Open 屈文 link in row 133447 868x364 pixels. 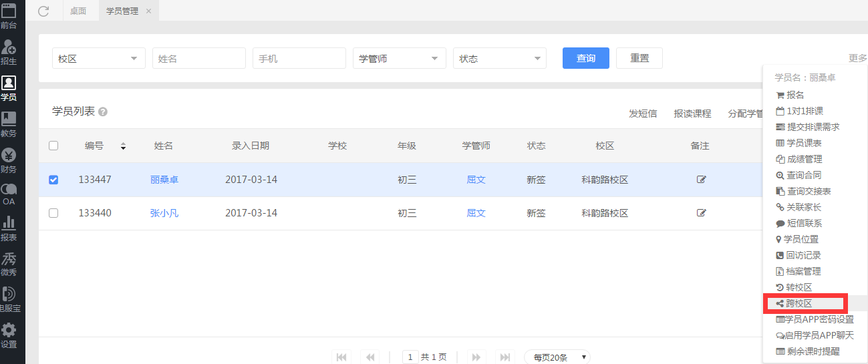point(476,180)
